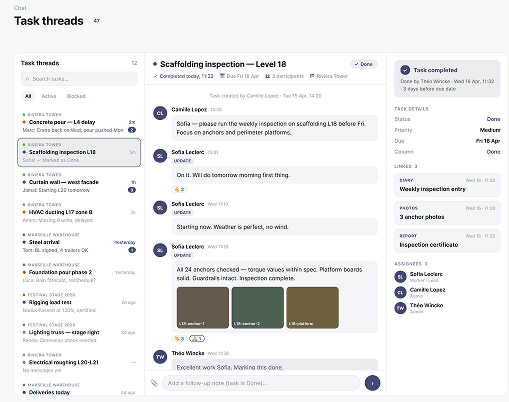Click Camille Lopez avatar on first message

click(160, 113)
